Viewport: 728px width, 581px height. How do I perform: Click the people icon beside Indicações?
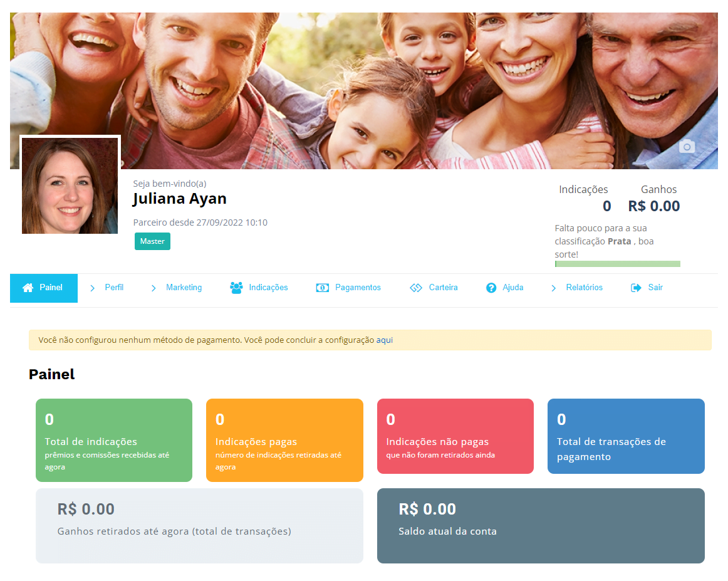point(236,288)
